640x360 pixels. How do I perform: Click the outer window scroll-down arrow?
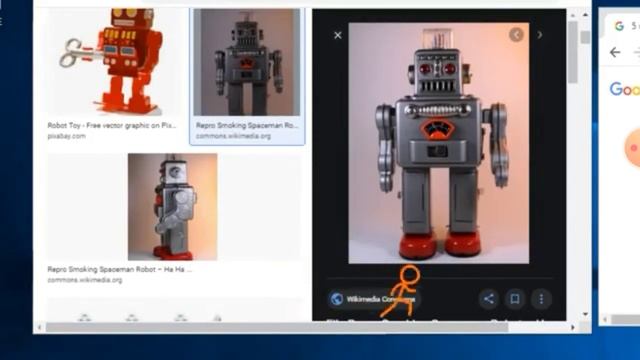(586, 314)
